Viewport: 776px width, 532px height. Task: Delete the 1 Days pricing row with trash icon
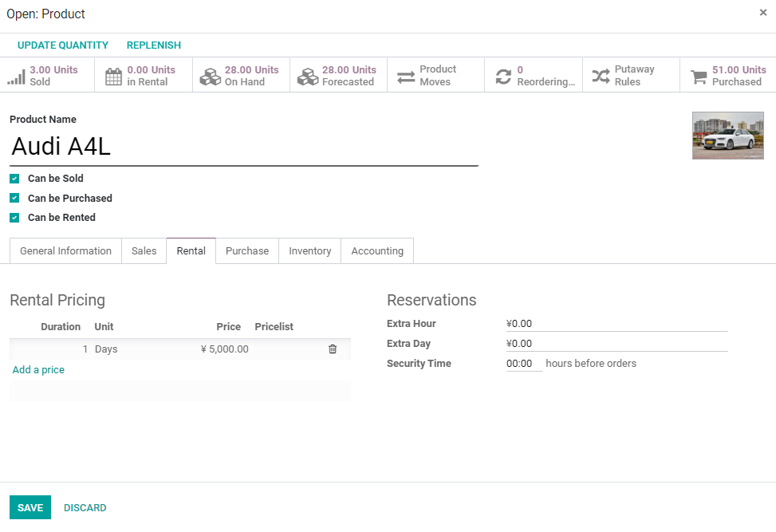[x=333, y=349]
